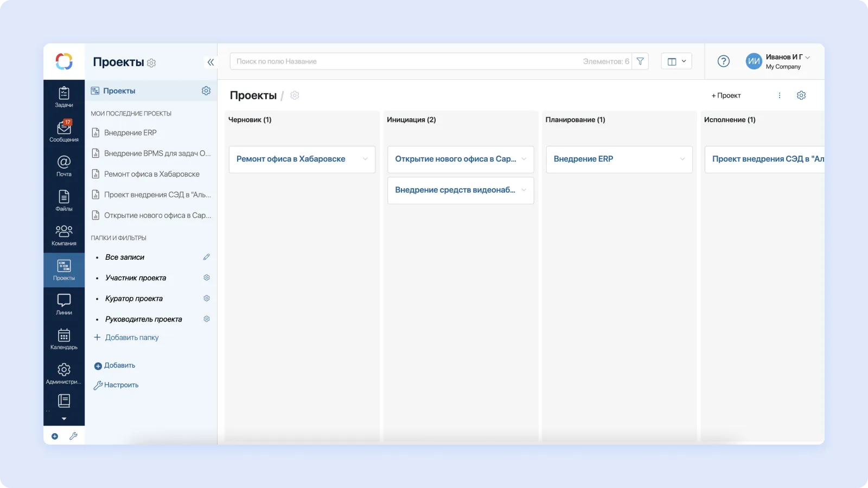Go to Почта mail section
868x488 pixels.
click(64, 166)
